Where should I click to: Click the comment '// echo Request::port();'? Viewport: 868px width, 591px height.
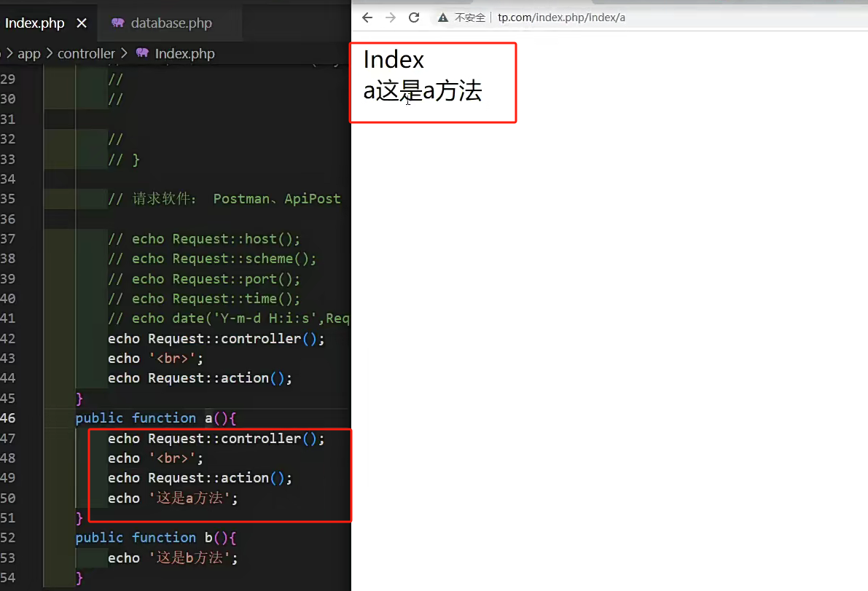[x=204, y=279]
